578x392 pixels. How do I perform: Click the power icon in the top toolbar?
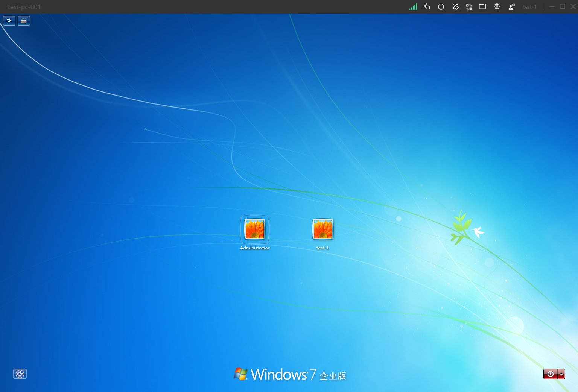(x=441, y=6)
